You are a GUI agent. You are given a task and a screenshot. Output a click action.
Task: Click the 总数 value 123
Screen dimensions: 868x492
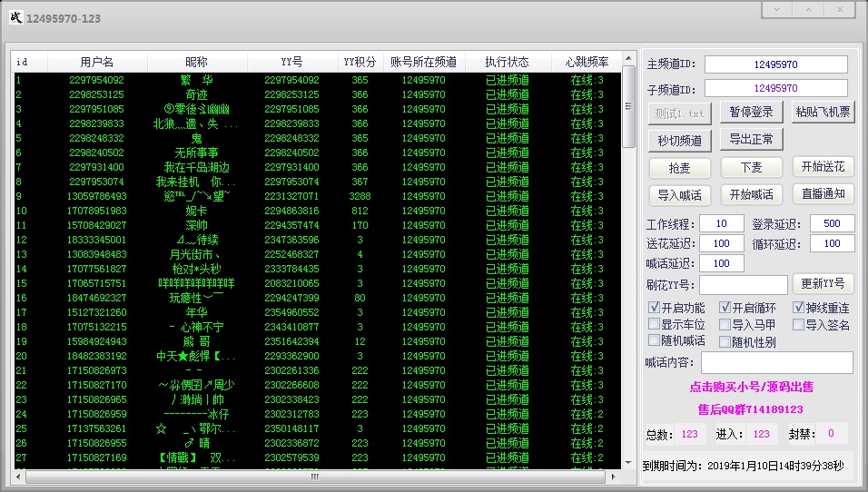(689, 434)
